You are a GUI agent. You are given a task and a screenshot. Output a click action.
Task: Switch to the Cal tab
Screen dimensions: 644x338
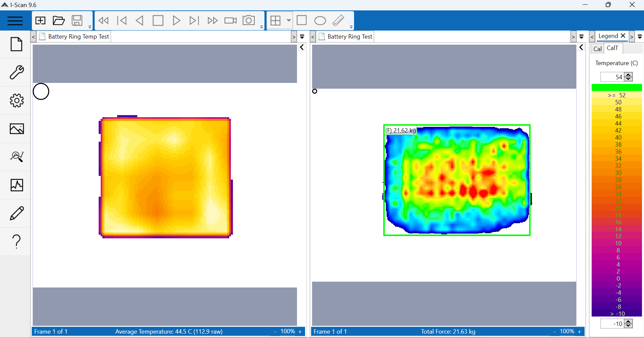point(597,48)
